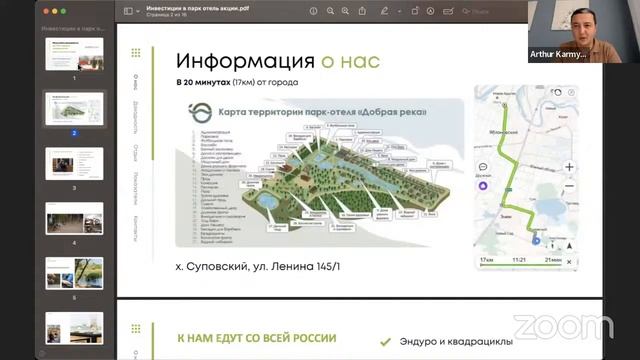The image size is (640, 360).
Task: Click the address 'х. Суповский, ул. Ленина 145/1'
Action: pyautogui.click(x=258, y=267)
